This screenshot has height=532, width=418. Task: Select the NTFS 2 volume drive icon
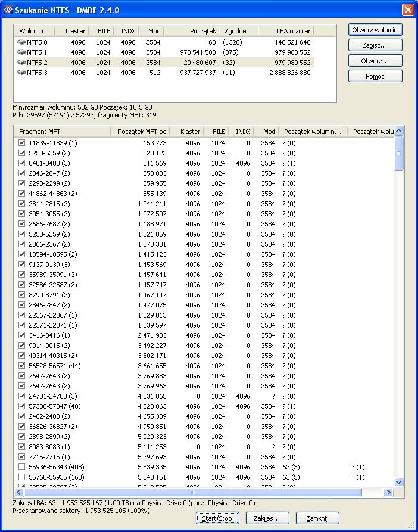tap(21, 63)
